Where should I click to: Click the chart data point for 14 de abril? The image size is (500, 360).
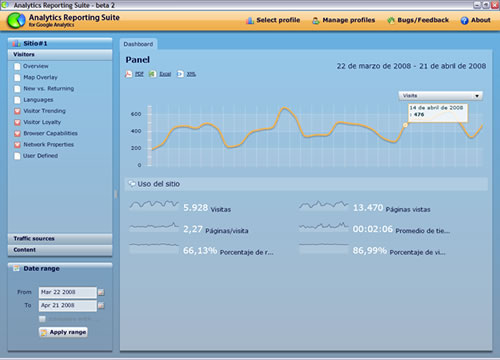coord(405,125)
